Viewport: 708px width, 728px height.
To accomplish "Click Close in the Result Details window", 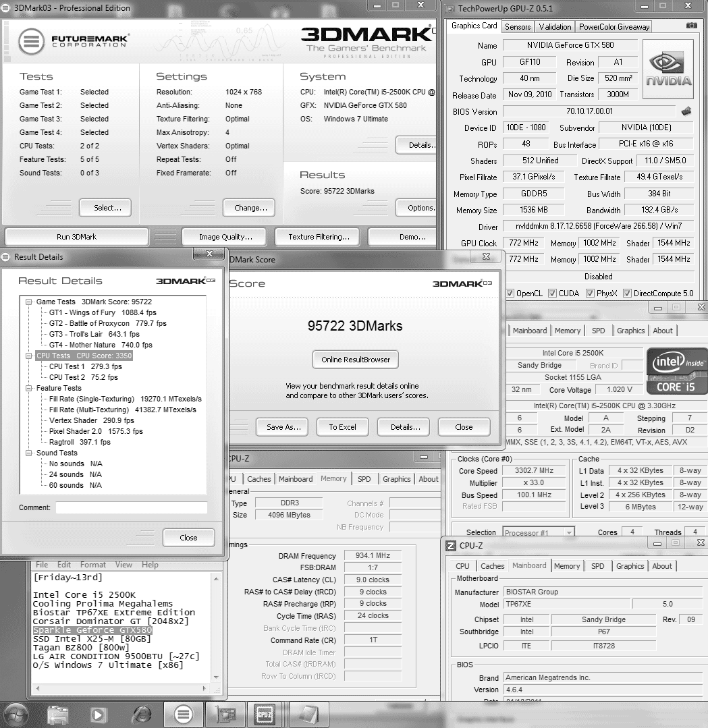I will pyautogui.click(x=188, y=538).
